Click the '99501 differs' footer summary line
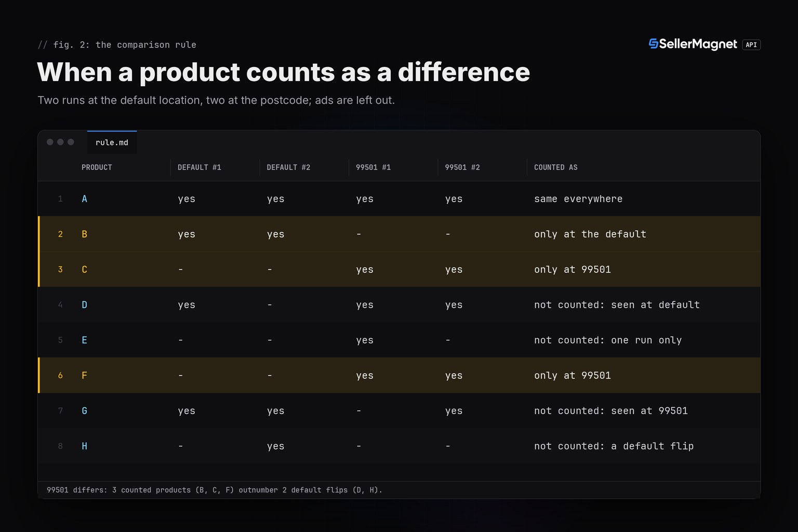Screen dimensions: 798x532 [x=215, y=490]
